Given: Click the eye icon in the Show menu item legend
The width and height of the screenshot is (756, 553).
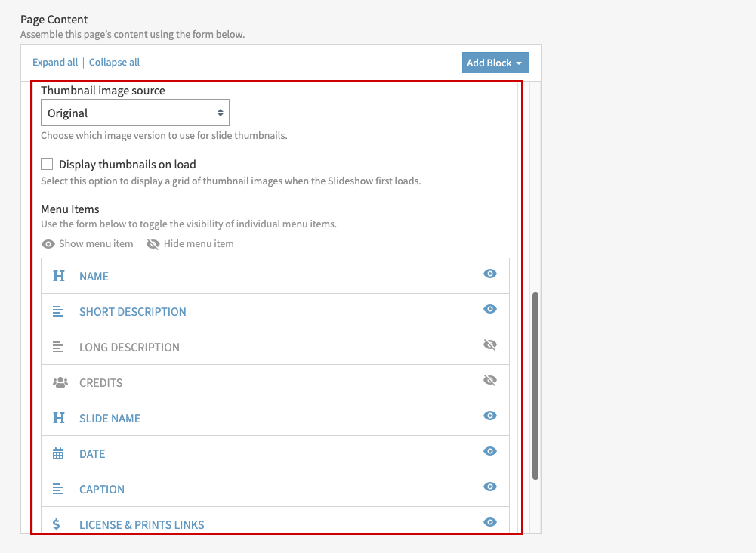Looking at the screenshot, I should pyautogui.click(x=48, y=243).
